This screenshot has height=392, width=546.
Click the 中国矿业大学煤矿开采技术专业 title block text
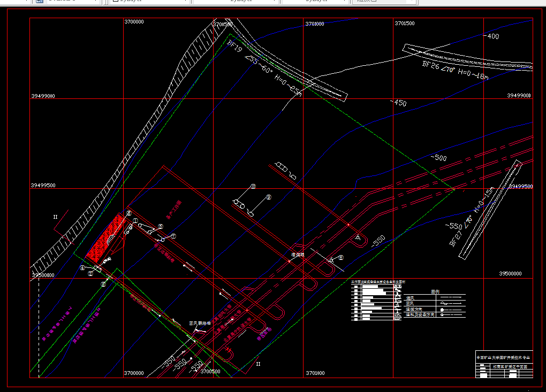coord(504,357)
